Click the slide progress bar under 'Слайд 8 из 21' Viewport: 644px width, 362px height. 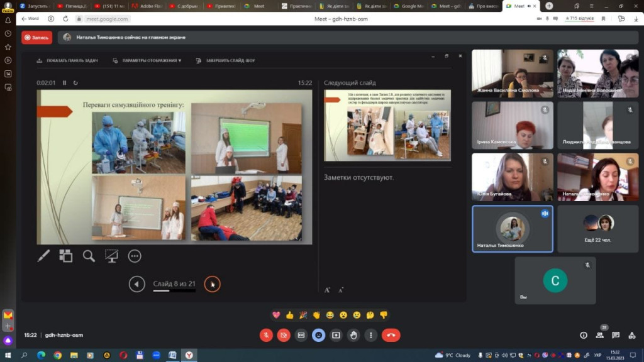(174, 291)
